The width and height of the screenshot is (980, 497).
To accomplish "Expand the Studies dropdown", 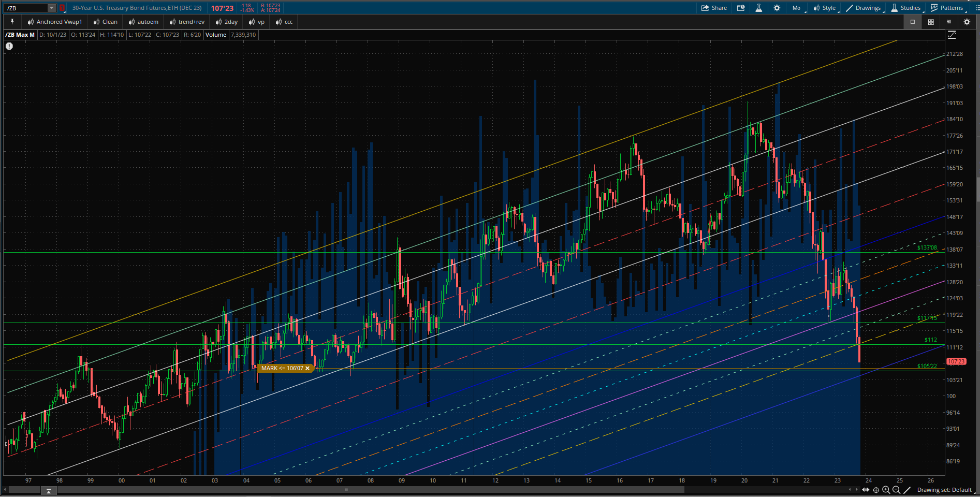I will [905, 8].
